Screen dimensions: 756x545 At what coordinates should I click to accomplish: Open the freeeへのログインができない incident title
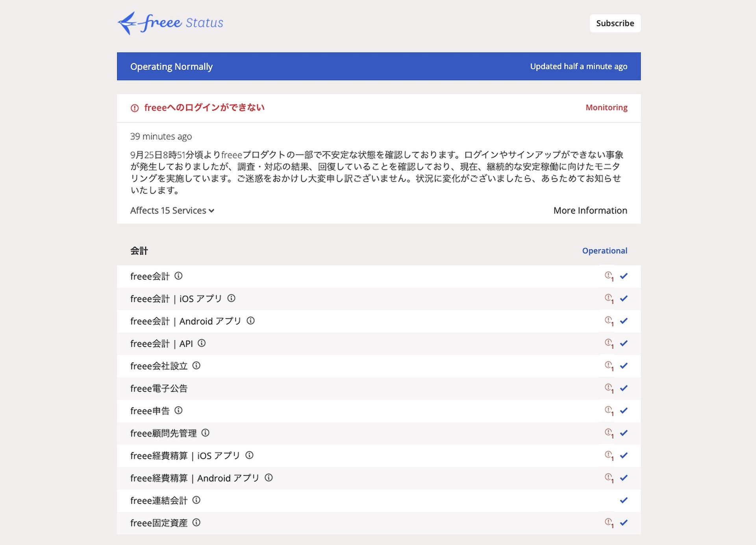(204, 108)
